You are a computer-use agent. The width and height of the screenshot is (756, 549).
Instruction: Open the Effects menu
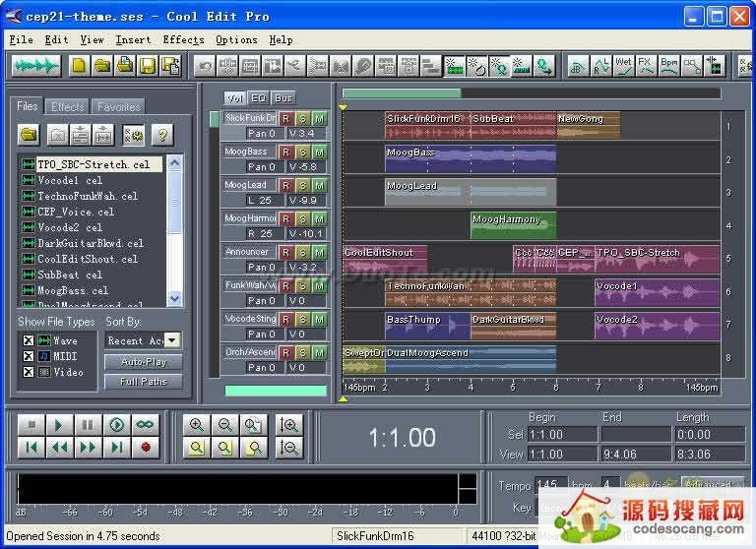183,40
